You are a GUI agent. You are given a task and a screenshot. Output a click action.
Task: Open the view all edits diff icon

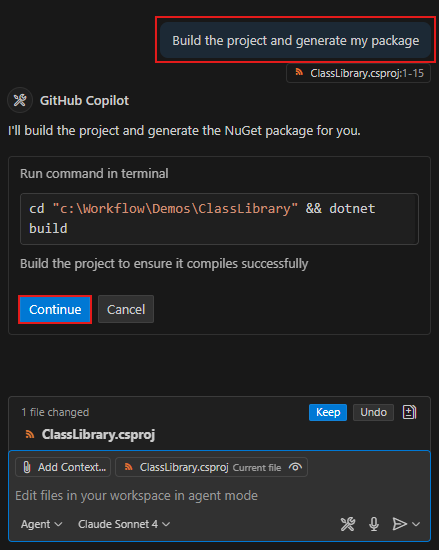point(409,412)
